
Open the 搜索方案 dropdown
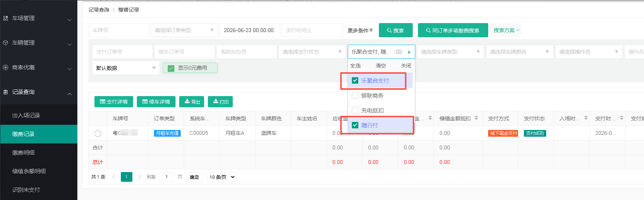click(506, 30)
